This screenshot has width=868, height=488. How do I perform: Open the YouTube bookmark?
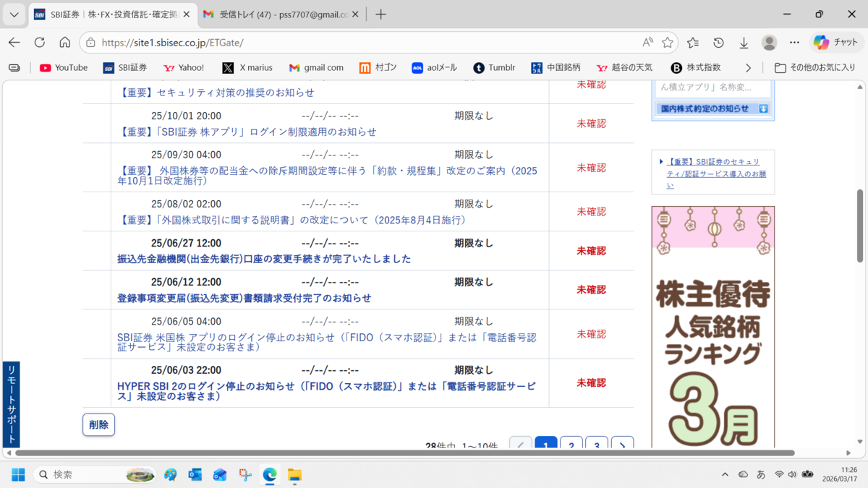click(64, 67)
